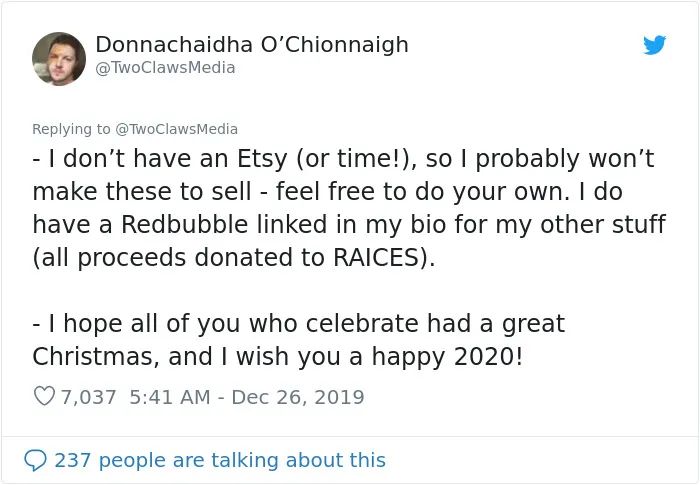
Task: Open @TwoClawsMedia in the Replying to line
Action: [176, 129]
